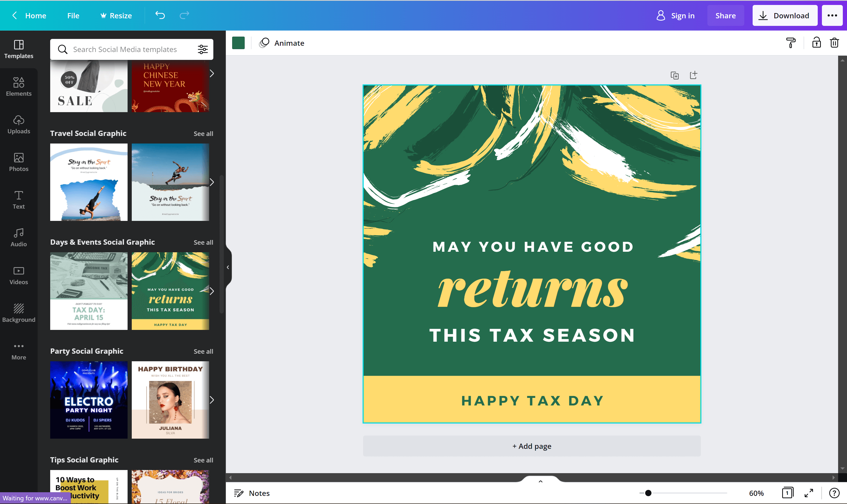847x504 pixels.
Task: Select the Happy Birthday Juliana template
Action: [170, 400]
